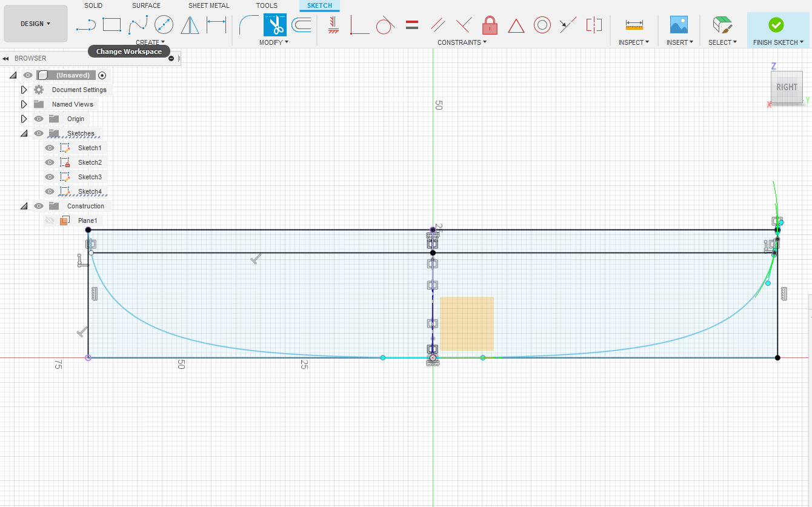This screenshot has height=507, width=812.
Task: Open the INSERT dropdown menu
Action: [x=680, y=42]
